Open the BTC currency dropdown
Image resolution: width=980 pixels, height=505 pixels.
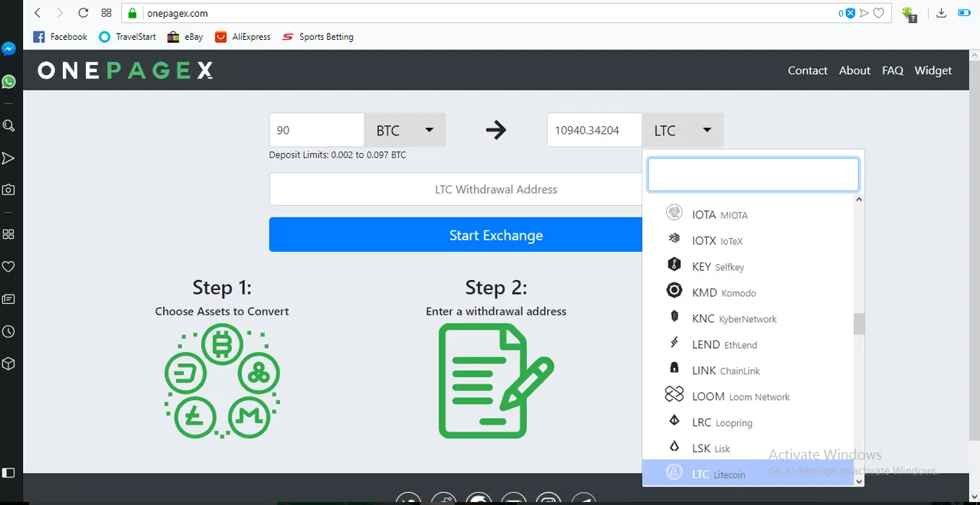click(x=405, y=130)
